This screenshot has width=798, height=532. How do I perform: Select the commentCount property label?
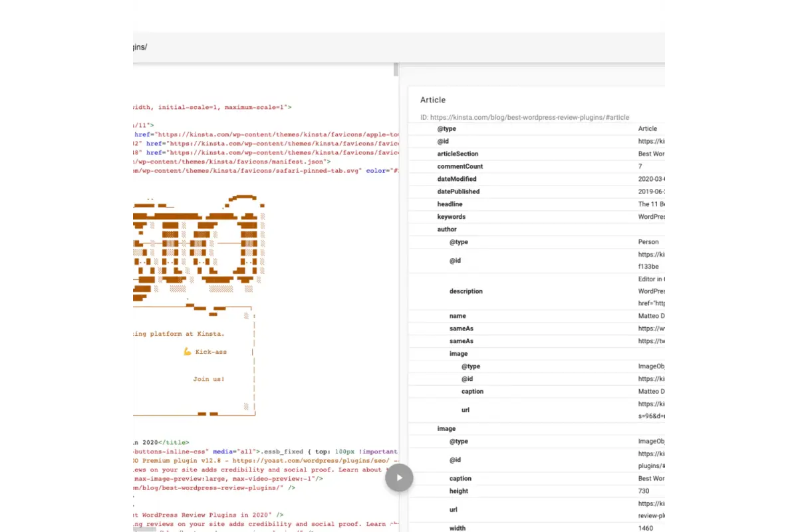pos(460,166)
